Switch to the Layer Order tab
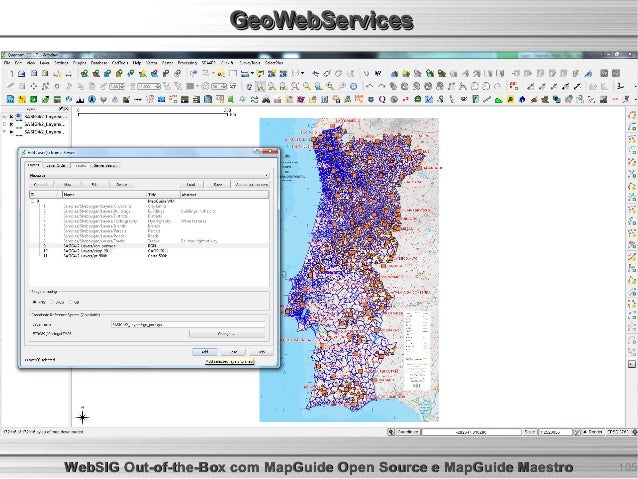This screenshot has width=638, height=479. [x=56, y=166]
